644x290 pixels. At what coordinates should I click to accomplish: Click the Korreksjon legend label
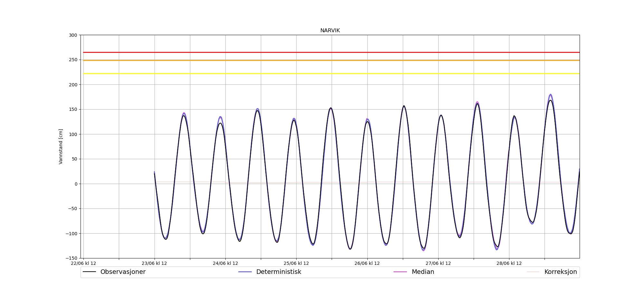click(561, 272)
